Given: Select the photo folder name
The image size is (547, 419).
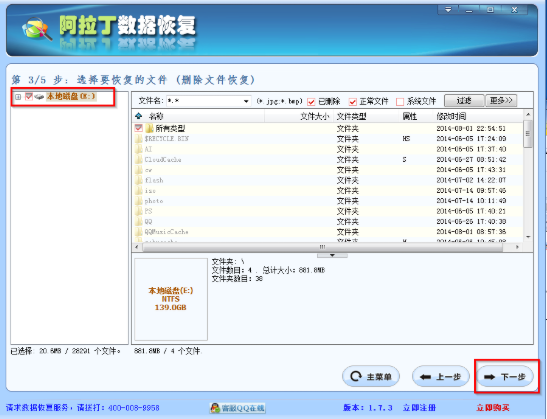Looking at the screenshot, I should (x=154, y=201).
